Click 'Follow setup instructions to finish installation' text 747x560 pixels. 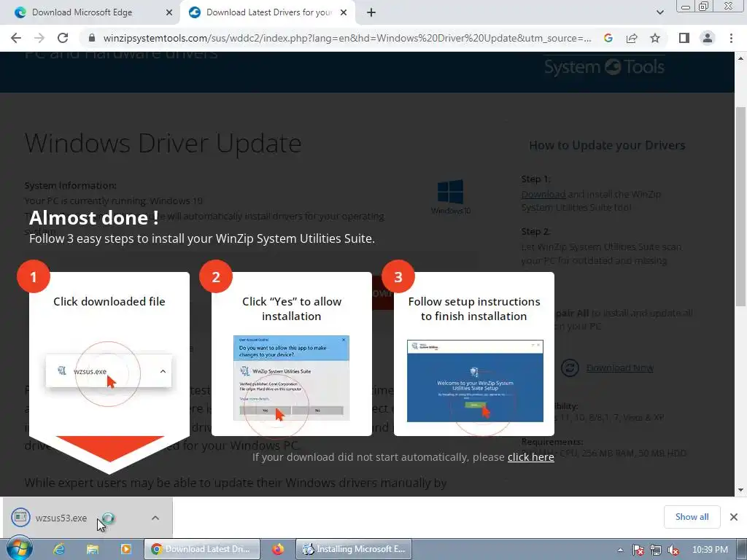[474, 308]
